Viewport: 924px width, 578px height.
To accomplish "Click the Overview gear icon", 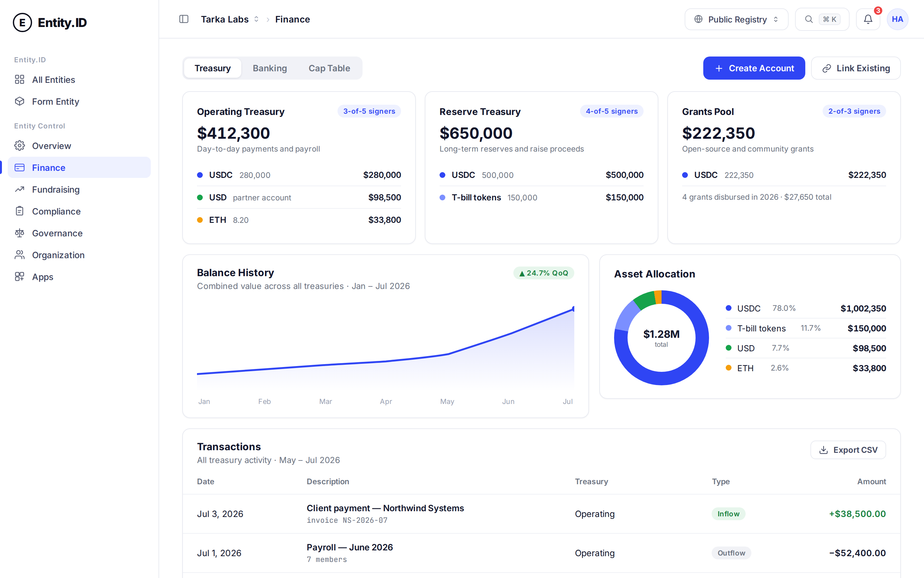I will pyautogui.click(x=20, y=146).
